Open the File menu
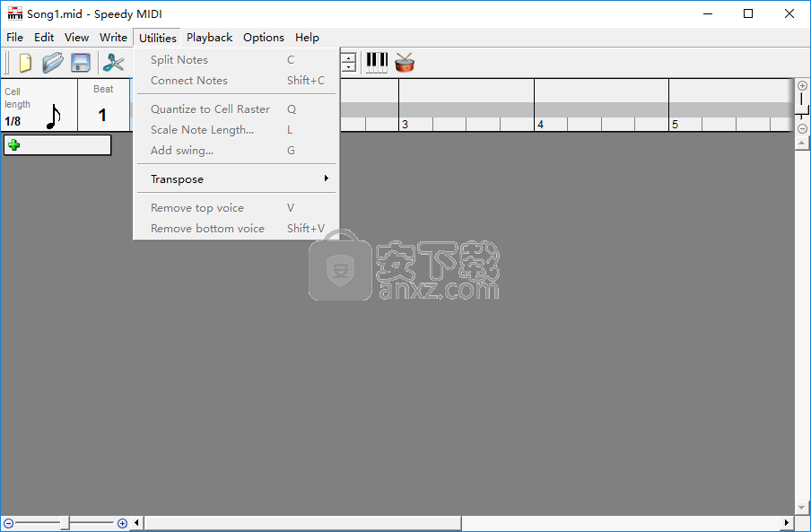 14,37
